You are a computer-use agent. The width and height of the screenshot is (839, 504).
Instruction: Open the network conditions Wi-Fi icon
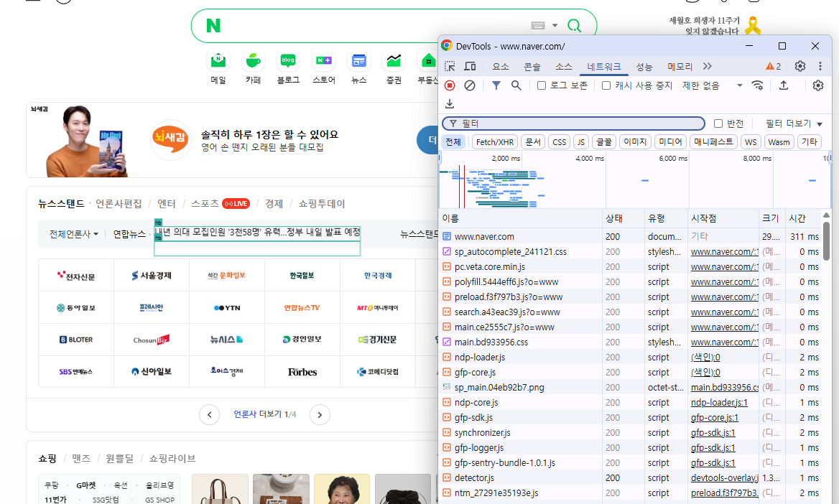tap(758, 85)
